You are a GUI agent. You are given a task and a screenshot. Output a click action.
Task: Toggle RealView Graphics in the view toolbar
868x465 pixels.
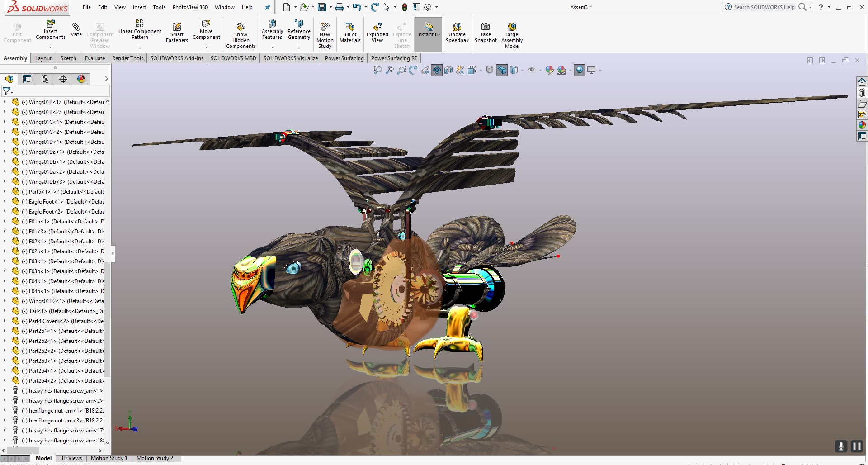pyautogui.click(x=579, y=70)
